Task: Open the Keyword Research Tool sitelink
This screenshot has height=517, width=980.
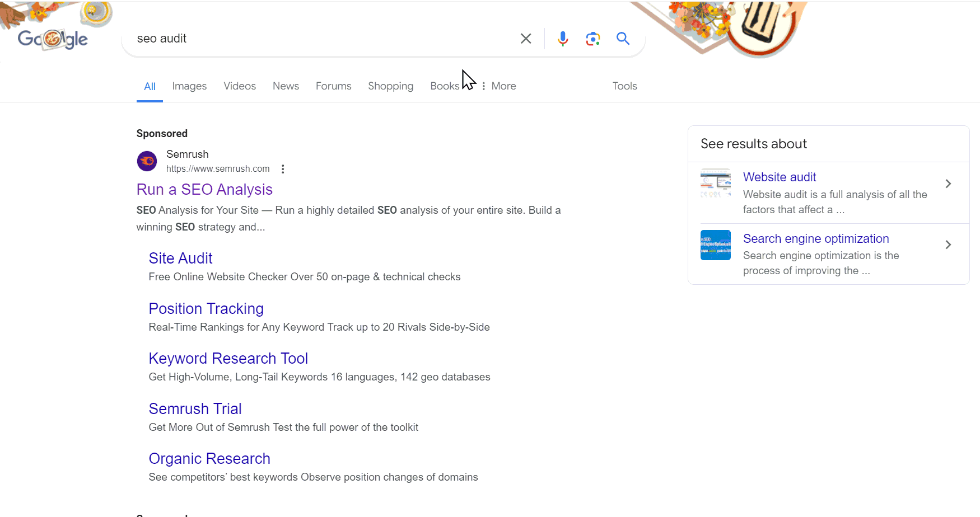Action: pos(228,359)
